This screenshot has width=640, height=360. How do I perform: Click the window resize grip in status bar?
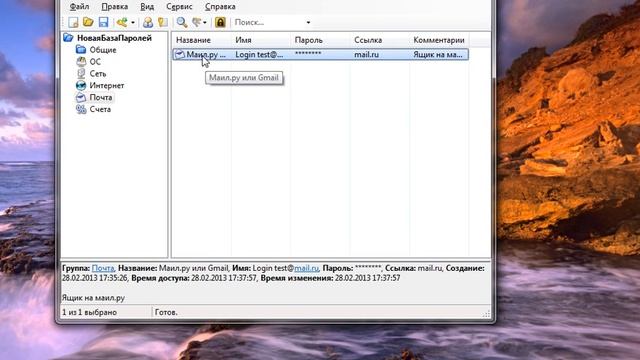[x=486, y=313]
